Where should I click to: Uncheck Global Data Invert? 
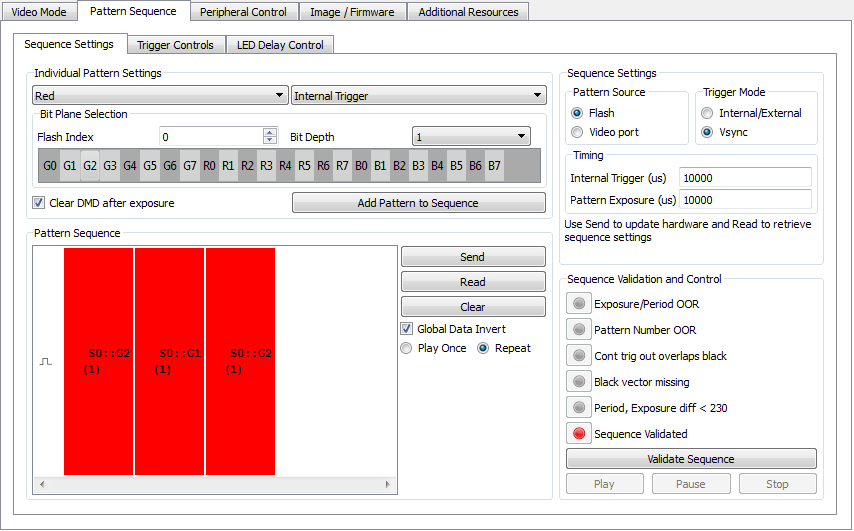point(406,328)
